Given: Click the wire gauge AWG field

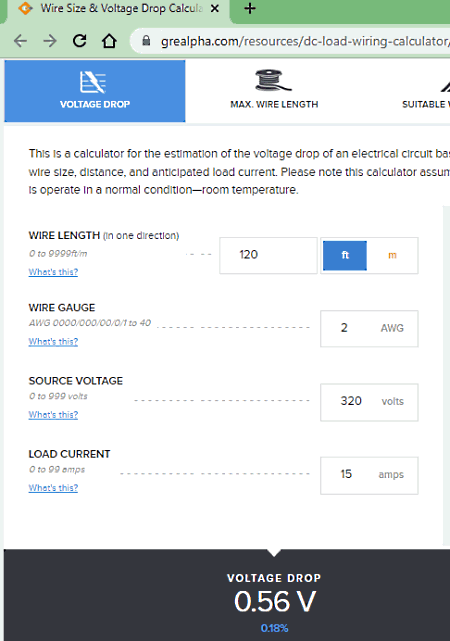Looking at the screenshot, I should 369,329.
